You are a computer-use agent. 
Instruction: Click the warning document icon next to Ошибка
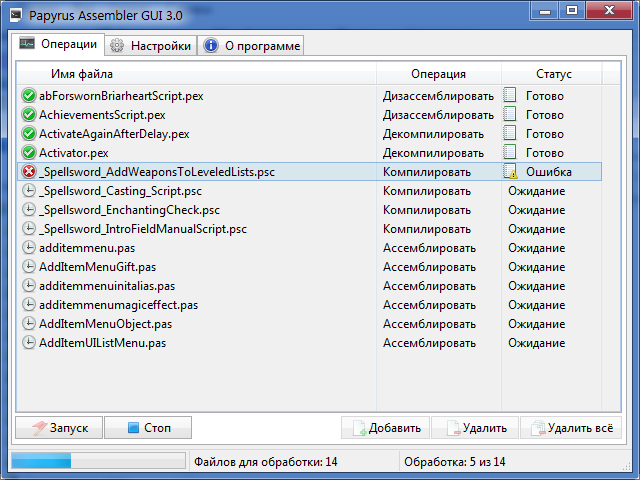pos(512,172)
